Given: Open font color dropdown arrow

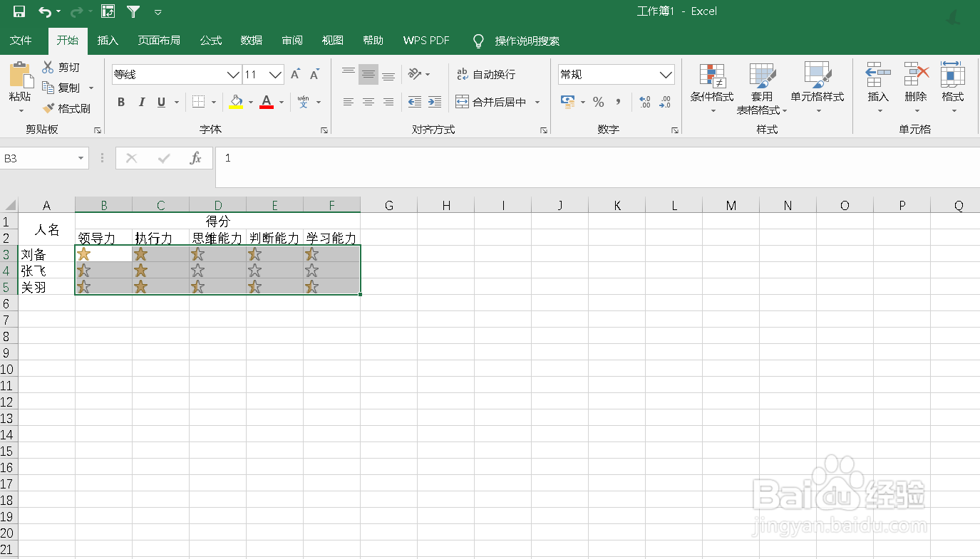Looking at the screenshot, I should [x=282, y=102].
